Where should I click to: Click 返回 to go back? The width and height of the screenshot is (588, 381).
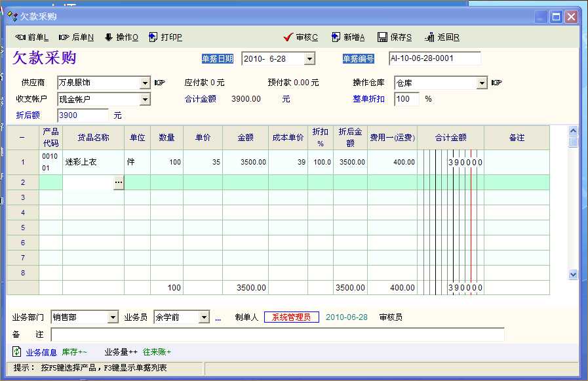[430, 37]
